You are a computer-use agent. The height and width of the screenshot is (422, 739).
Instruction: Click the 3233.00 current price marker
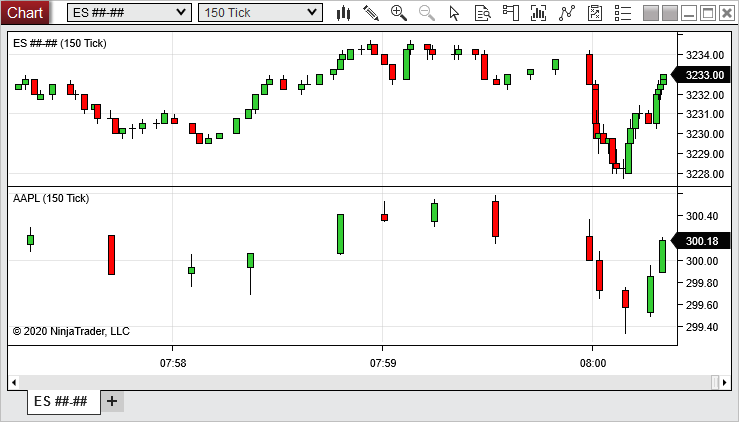704,74
